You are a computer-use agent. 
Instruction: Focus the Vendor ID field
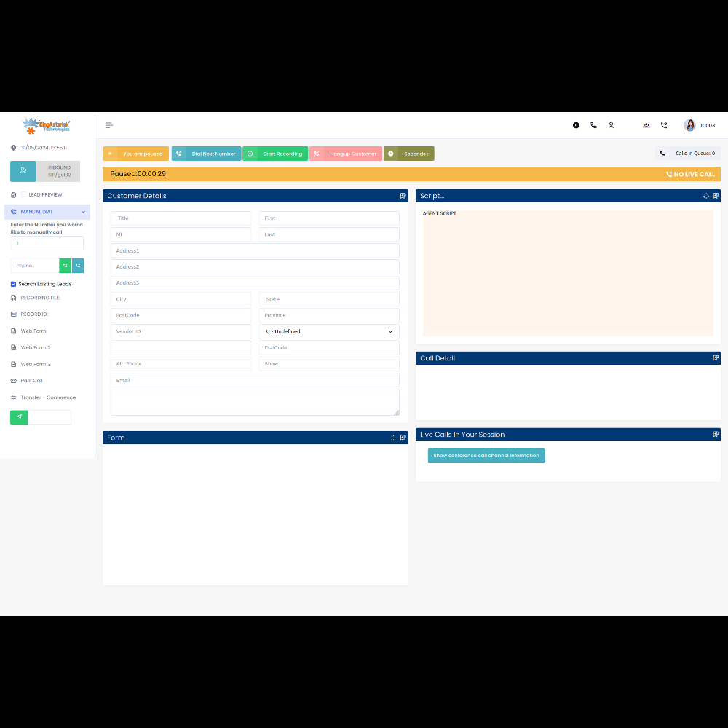tap(181, 331)
